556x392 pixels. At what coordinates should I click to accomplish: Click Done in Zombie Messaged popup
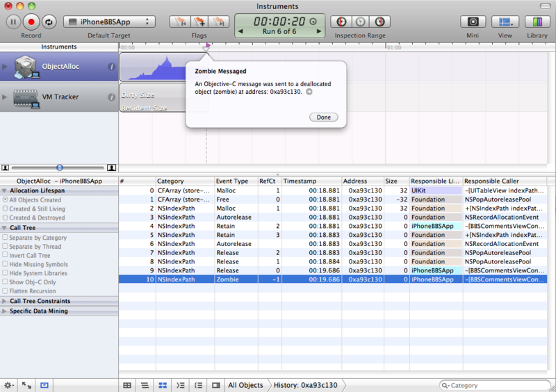[323, 117]
